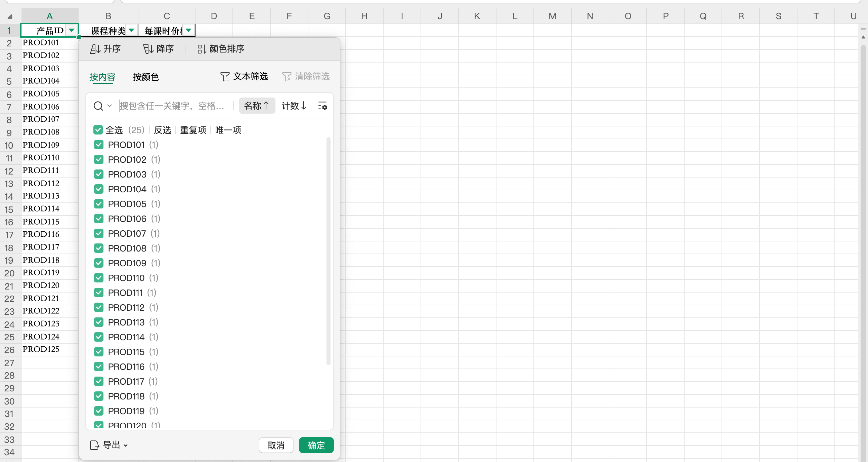Click the select-all corner triangle of sheet
The image size is (868, 462).
[x=10, y=16]
